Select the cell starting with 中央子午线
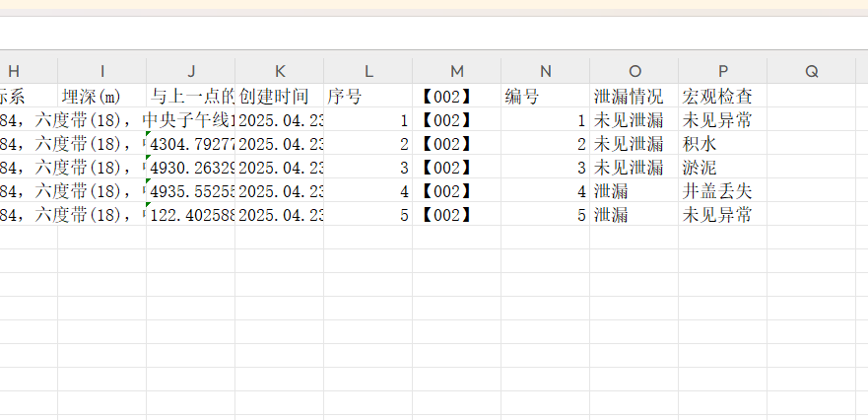 (x=190, y=120)
